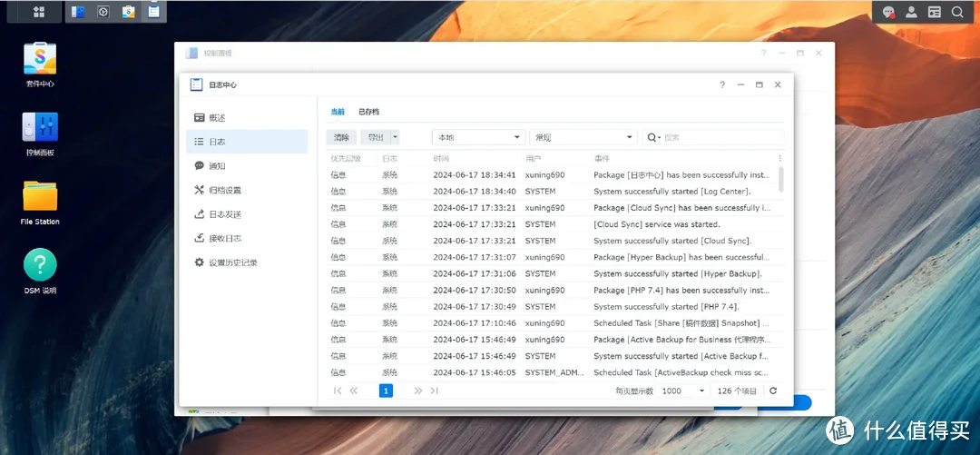Open 套件中心 (Package Center) desktop icon
The height and width of the screenshot is (455, 980).
(40, 60)
